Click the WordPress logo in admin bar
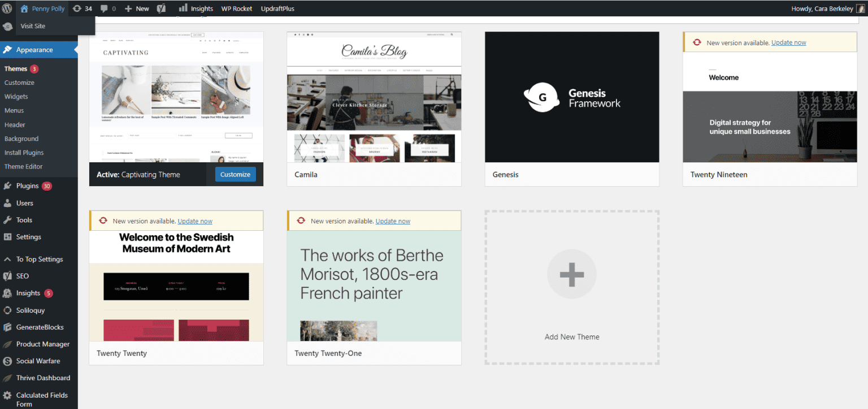 coord(7,8)
